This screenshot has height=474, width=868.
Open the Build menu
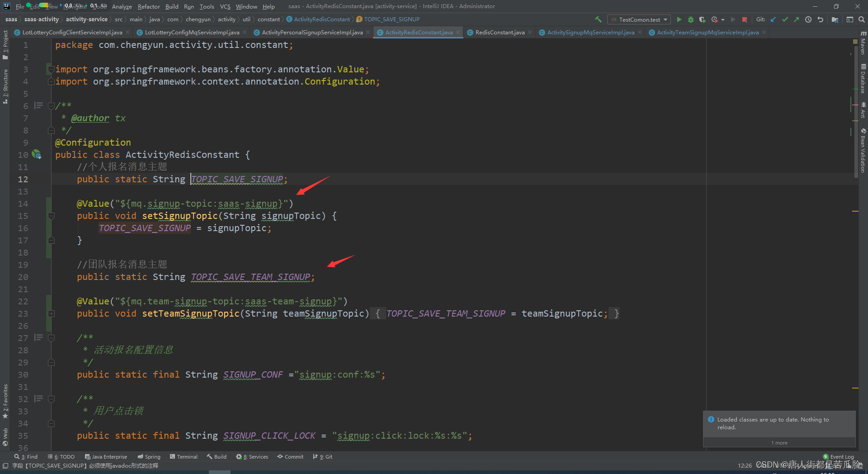tap(172, 6)
